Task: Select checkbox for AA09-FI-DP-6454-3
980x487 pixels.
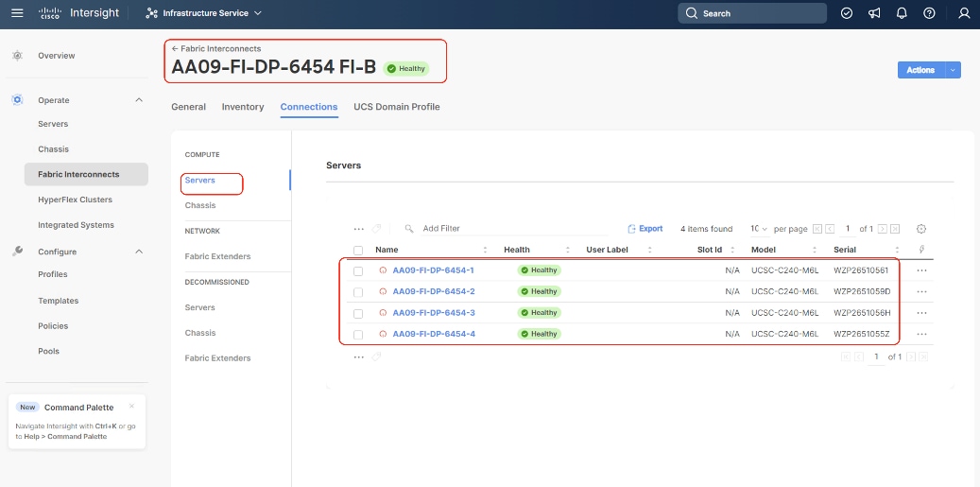Action: pyautogui.click(x=358, y=313)
